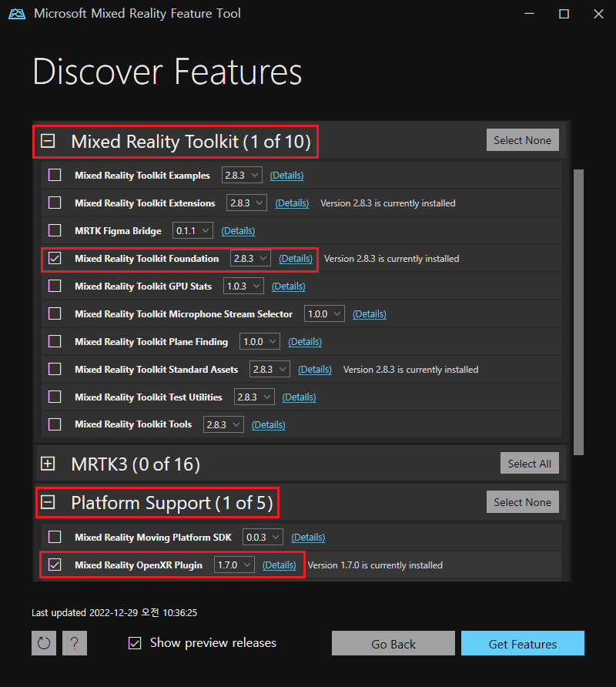Screen dimensions: 616x687
Task: Check Mixed Reality Toolkit Test Utilities checkbox
Action: (55, 397)
